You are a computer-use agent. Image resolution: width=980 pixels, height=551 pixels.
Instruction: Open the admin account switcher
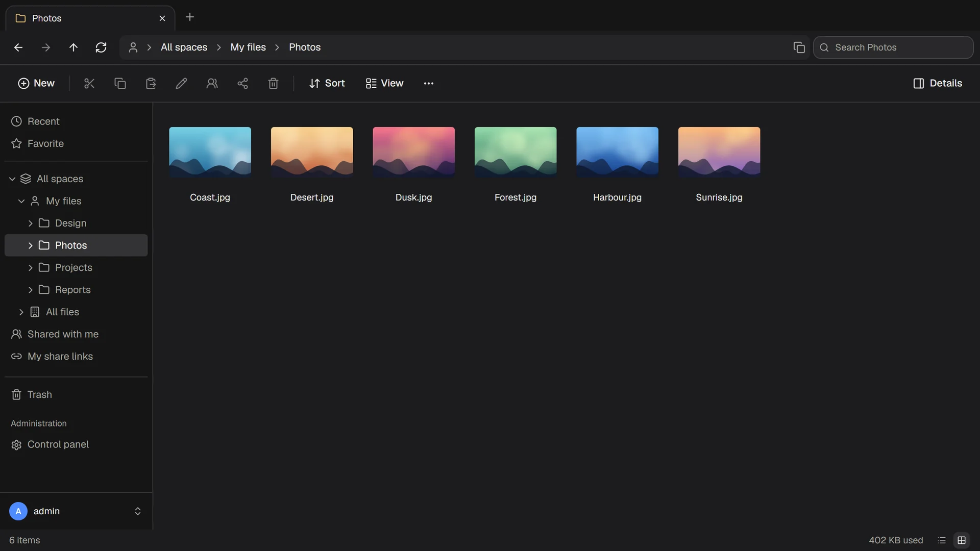76,511
